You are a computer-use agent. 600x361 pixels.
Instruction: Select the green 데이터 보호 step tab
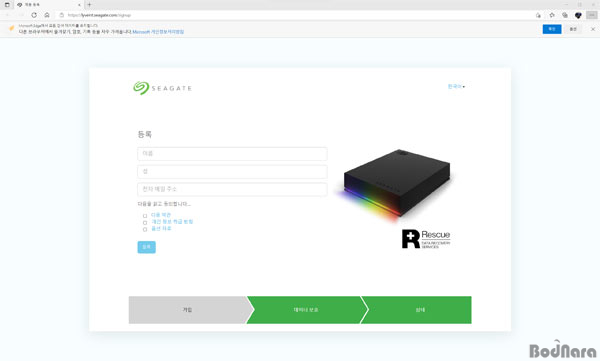(x=306, y=310)
